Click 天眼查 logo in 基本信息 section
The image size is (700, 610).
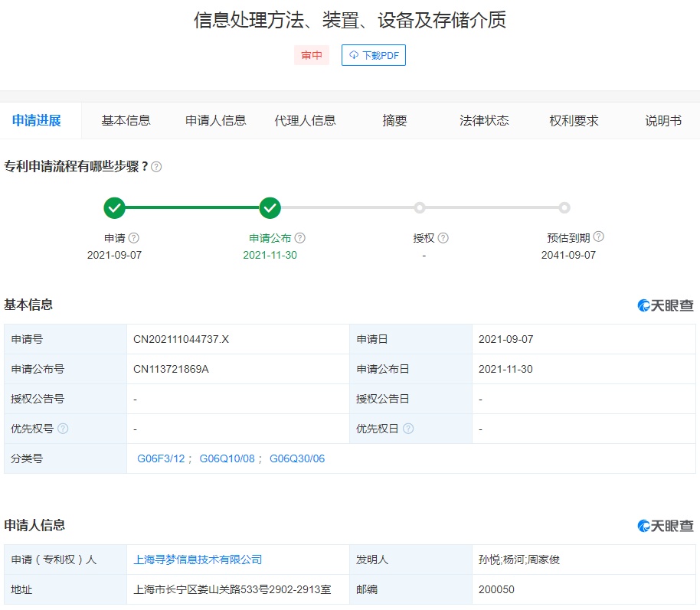(666, 305)
